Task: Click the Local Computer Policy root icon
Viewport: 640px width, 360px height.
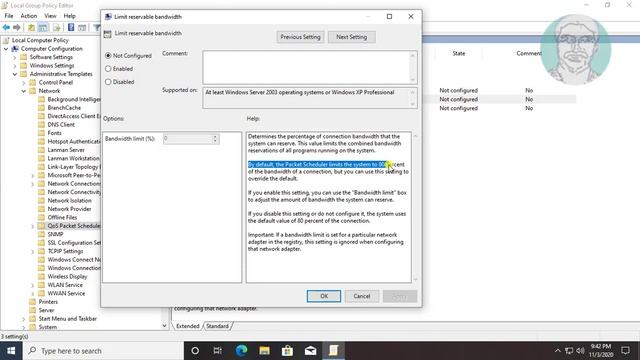Action: coord(6,40)
